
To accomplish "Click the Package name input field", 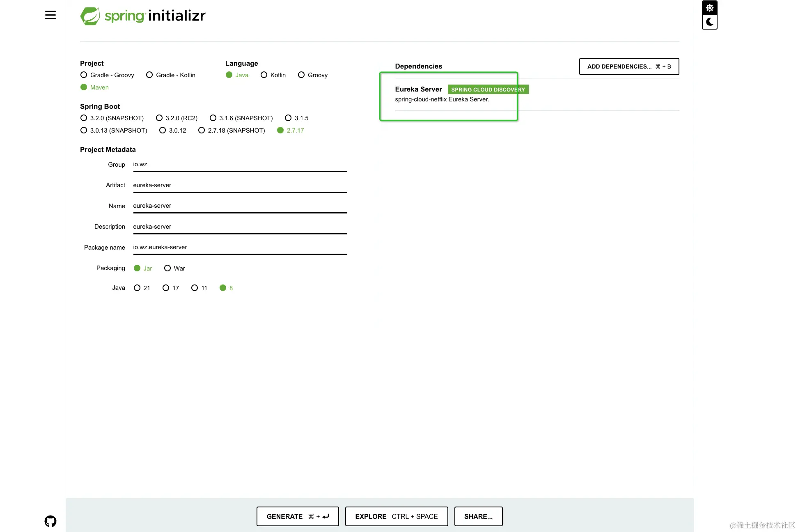I will [239, 247].
